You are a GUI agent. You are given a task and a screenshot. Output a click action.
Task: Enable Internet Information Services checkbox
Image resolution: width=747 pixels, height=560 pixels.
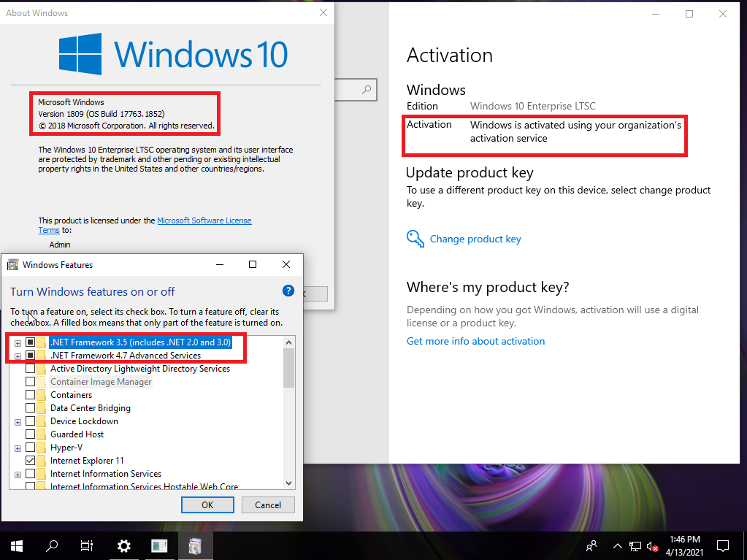point(30,474)
